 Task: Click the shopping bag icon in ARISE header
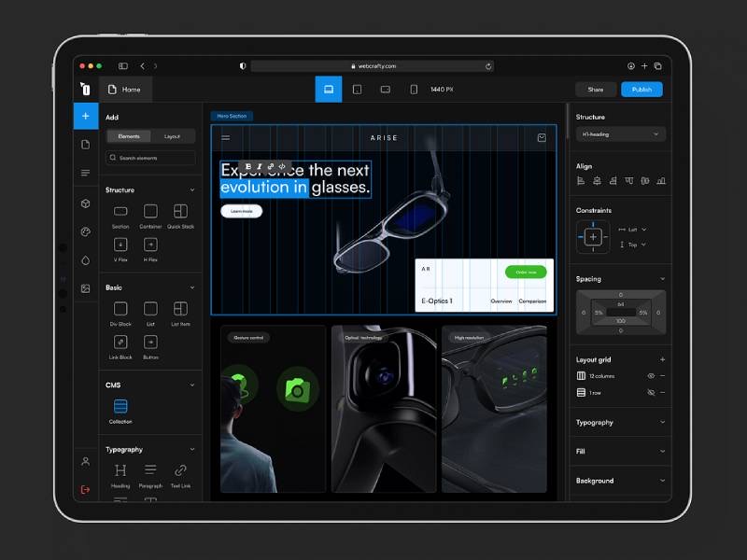pos(542,137)
